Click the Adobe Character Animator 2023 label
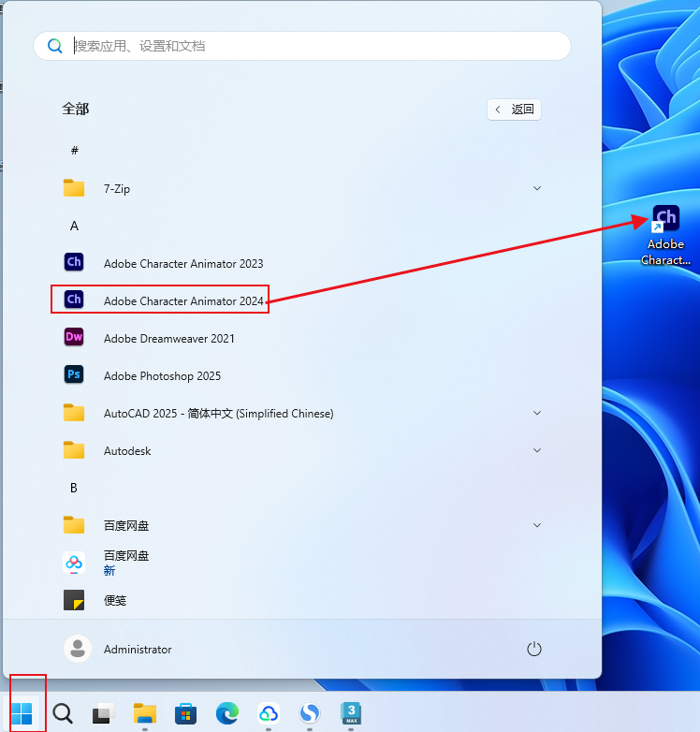This screenshot has height=732, width=700. click(183, 264)
